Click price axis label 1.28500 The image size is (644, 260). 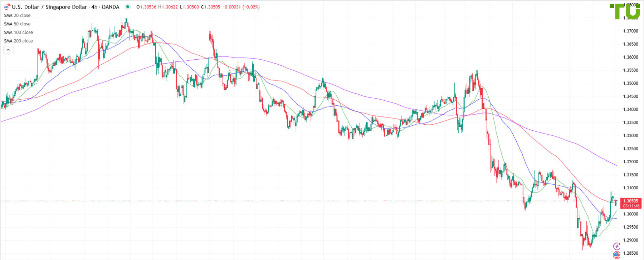click(631, 253)
